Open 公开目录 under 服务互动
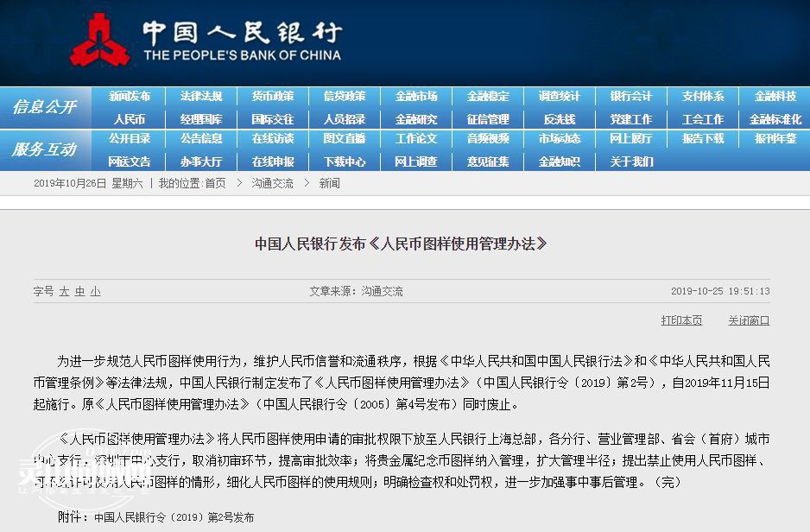 [x=130, y=138]
